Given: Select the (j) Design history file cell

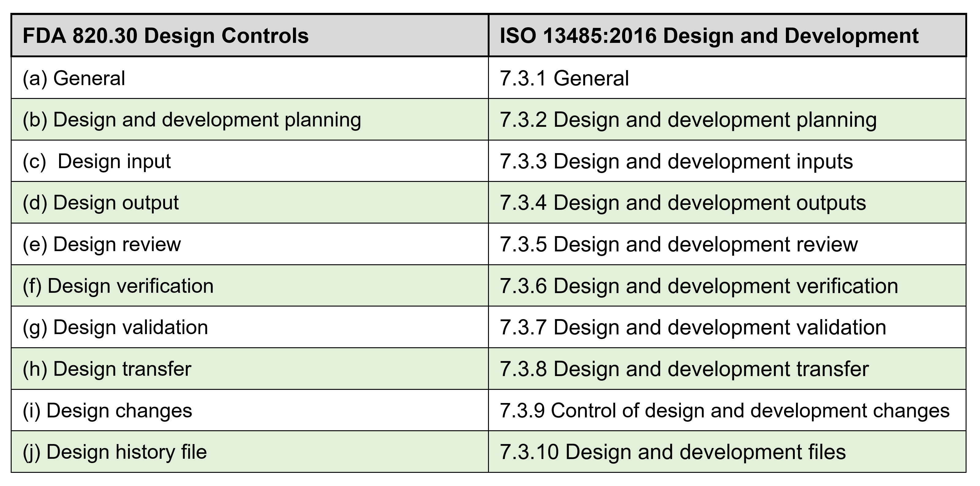Looking at the screenshot, I should (115, 452).
